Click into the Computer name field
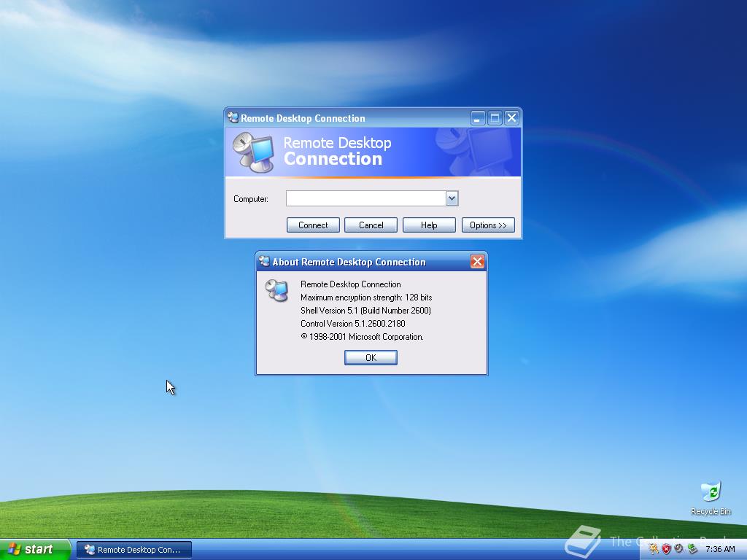Screen dimensions: 747x560 pos(366,198)
